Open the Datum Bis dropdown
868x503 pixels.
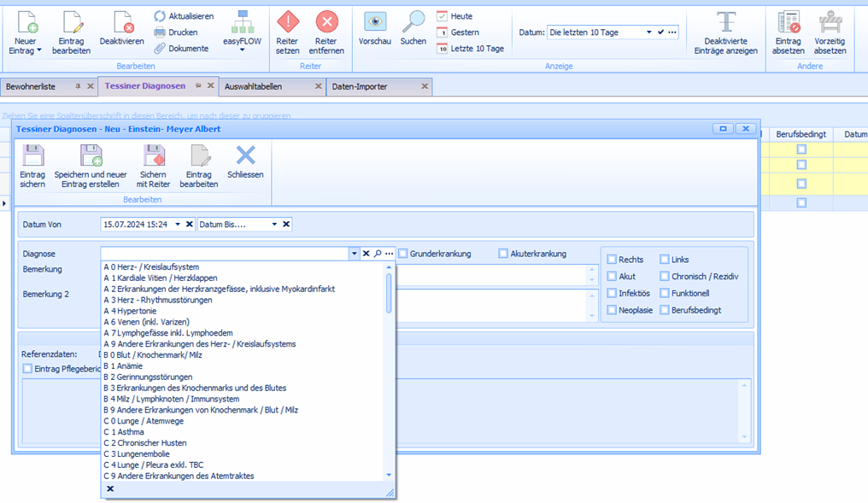pos(274,225)
